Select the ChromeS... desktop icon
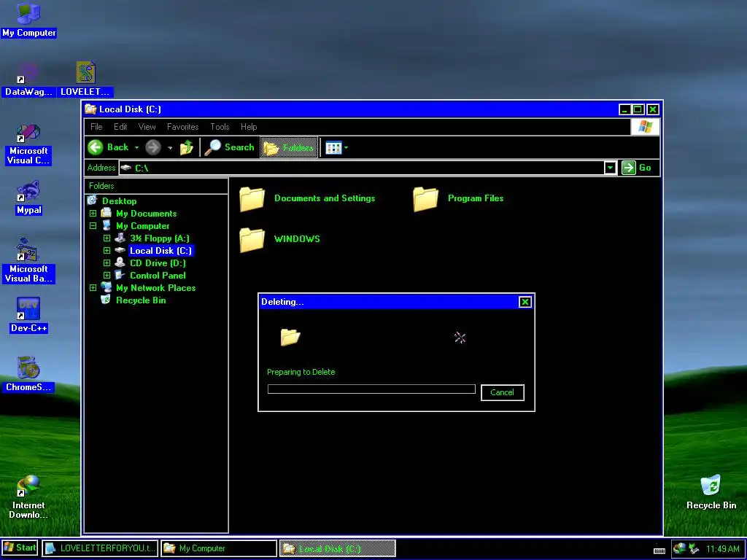Screen dimensions: 747x560 tap(28, 374)
